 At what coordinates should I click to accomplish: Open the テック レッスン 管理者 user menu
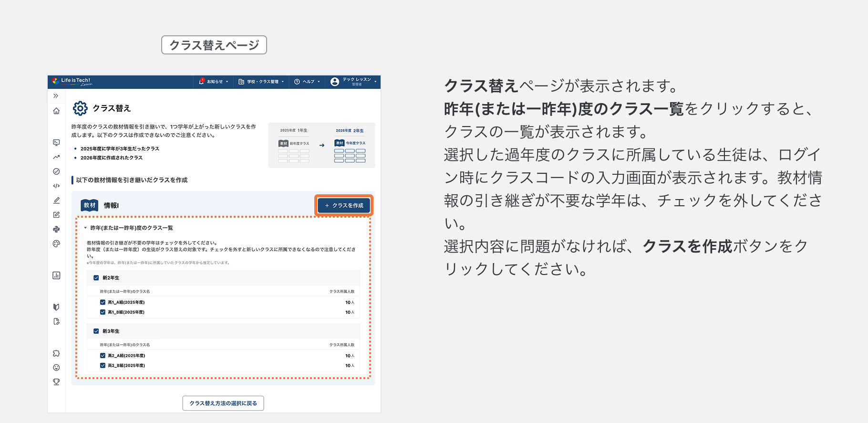(x=353, y=82)
